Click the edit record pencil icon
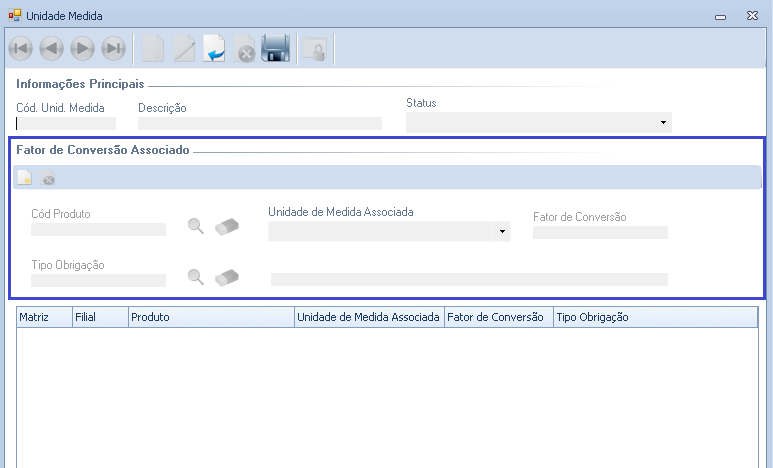773x468 pixels. [184, 48]
